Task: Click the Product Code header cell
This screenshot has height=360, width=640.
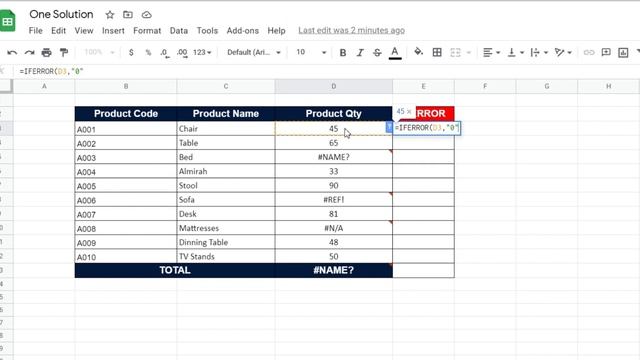Action: pos(126,113)
